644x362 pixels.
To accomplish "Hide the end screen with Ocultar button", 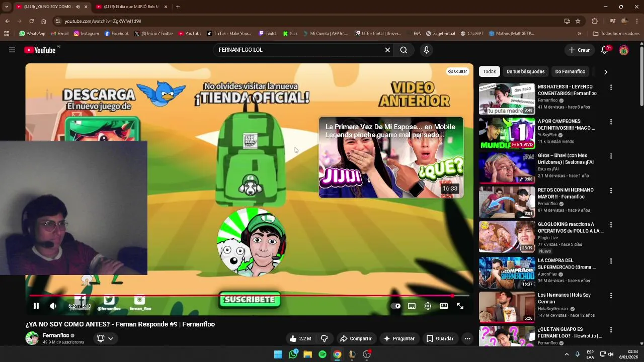I will 457,71.
